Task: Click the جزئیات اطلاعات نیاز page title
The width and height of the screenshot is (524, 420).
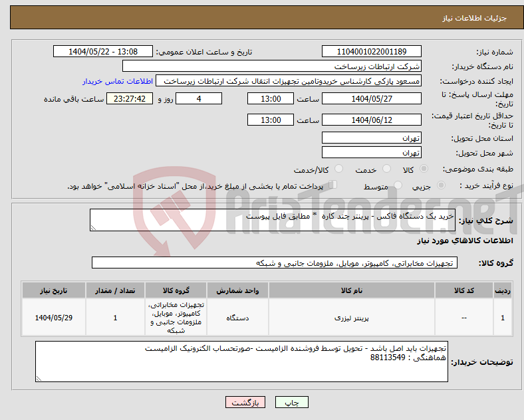Action: tap(475, 18)
